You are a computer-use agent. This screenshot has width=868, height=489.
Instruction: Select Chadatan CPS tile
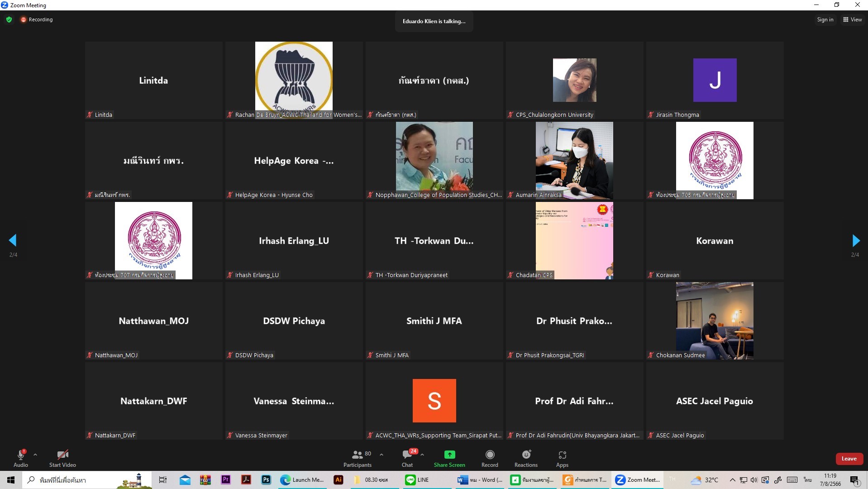coord(574,240)
